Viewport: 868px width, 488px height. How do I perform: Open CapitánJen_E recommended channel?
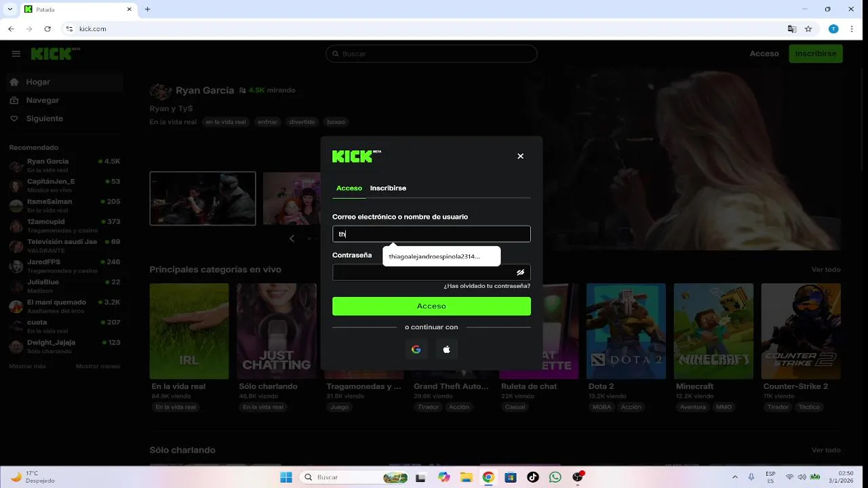pyautogui.click(x=64, y=186)
